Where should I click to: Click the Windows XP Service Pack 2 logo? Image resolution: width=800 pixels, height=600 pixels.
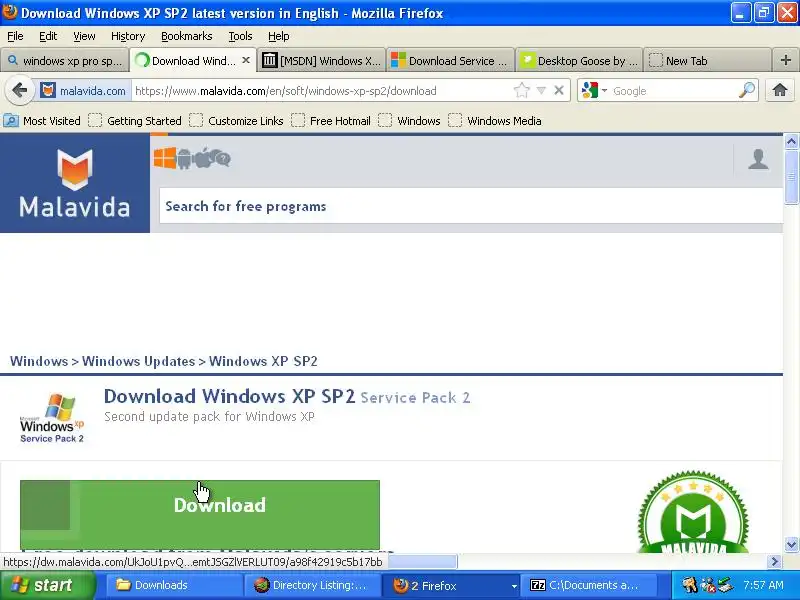[x=52, y=418]
